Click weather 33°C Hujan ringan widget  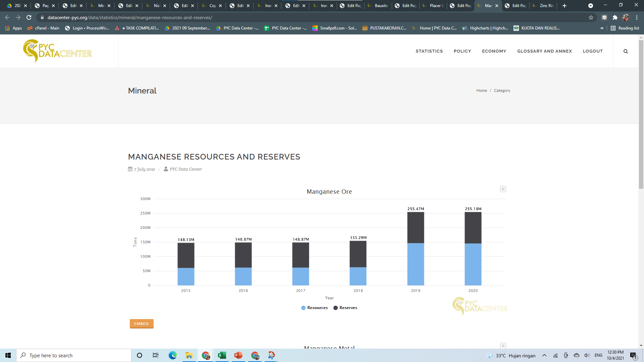[511, 355]
